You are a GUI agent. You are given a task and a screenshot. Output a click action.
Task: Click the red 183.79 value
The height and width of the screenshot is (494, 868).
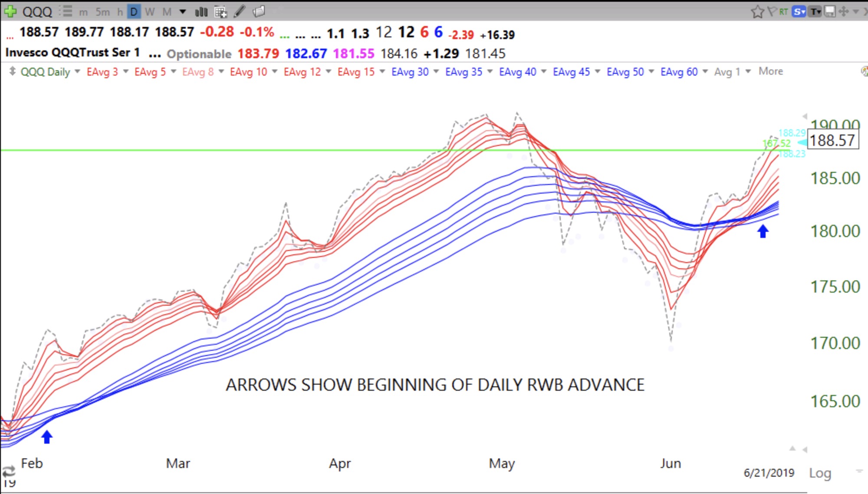(258, 53)
